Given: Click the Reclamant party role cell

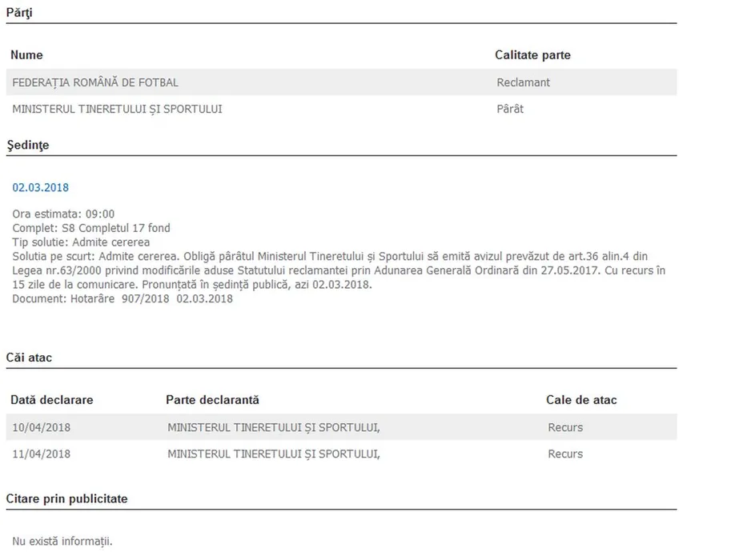Looking at the screenshot, I should (523, 82).
